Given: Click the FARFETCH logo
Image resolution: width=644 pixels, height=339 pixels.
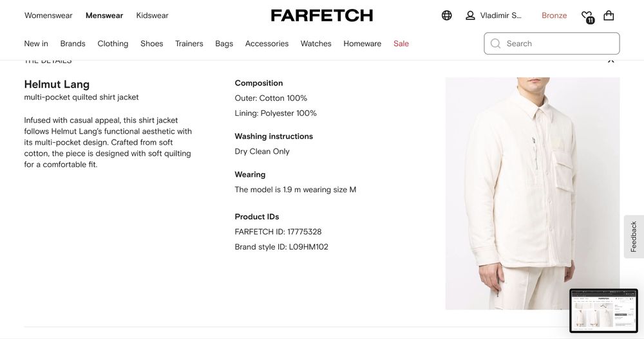Looking at the screenshot, I should [x=321, y=15].
